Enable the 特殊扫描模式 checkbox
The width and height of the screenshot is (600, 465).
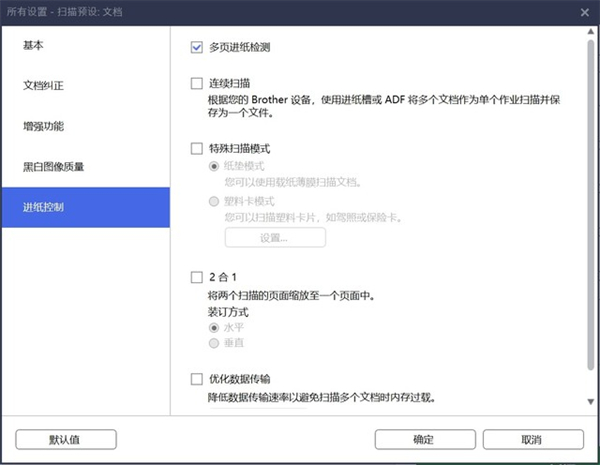click(x=197, y=149)
